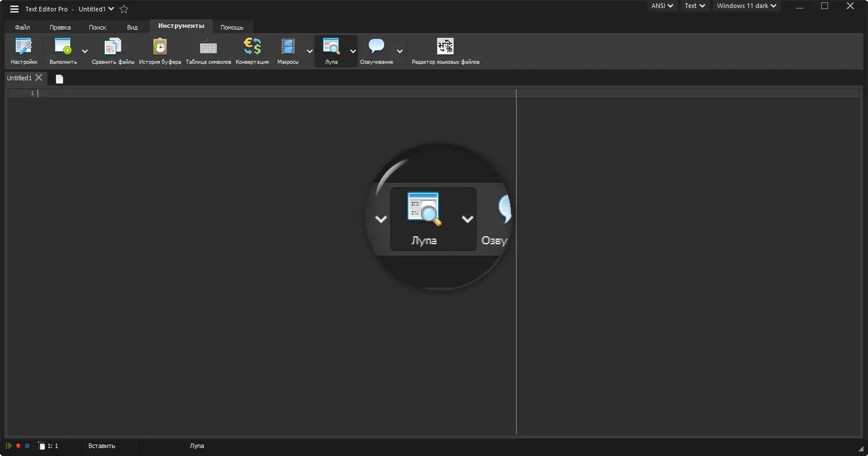This screenshot has height=456, width=868.
Task: Open Сравнить файлы compare tool
Action: click(113, 51)
